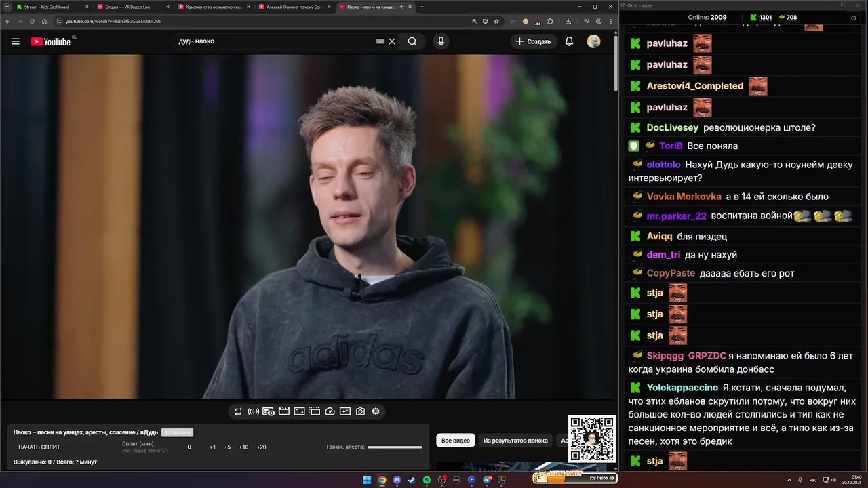Click the Arestovi4_Completed username in chat
The image size is (868, 488).
[695, 86]
